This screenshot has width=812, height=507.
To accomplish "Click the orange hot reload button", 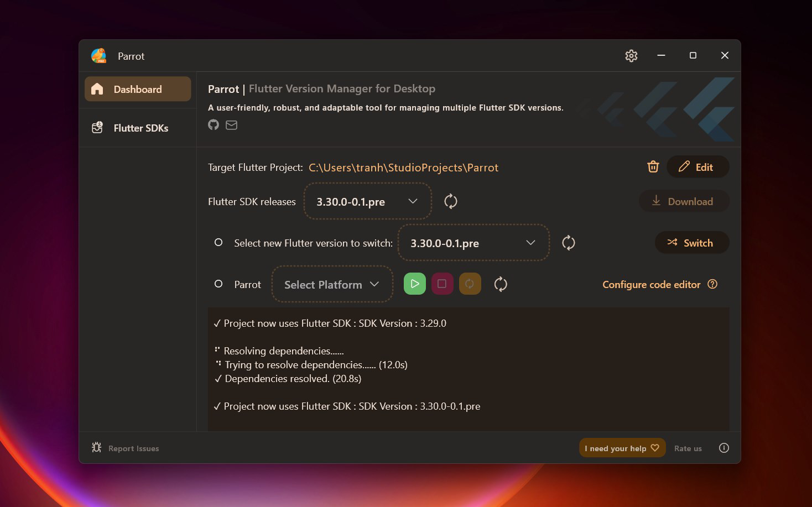I will pyautogui.click(x=470, y=284).
